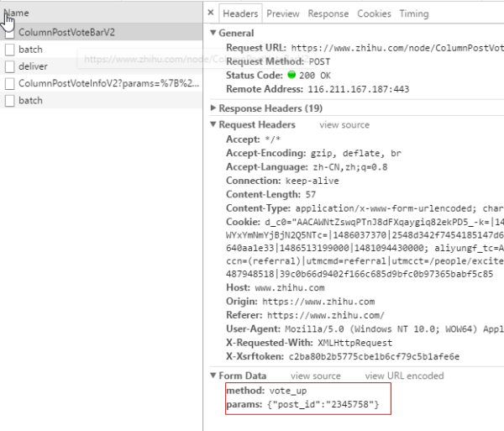Open the Response tab
This screenshot has width=504, height=431.
coord(328,13)
